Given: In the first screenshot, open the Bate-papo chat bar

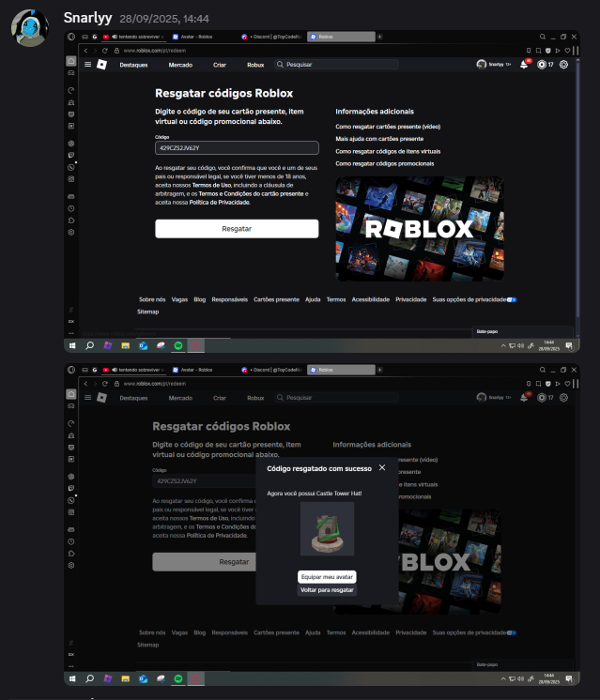Looking at the screenshot, I should 522,331.
